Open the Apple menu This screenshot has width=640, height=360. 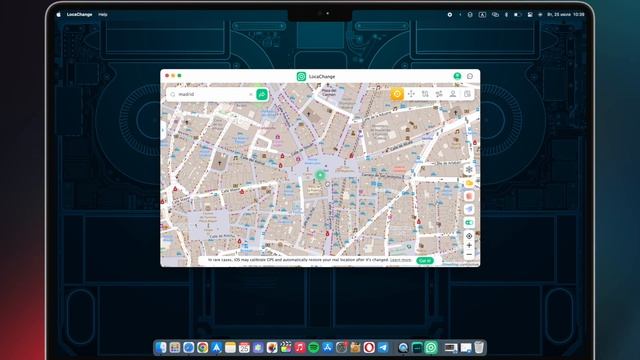tap(58, 14)
